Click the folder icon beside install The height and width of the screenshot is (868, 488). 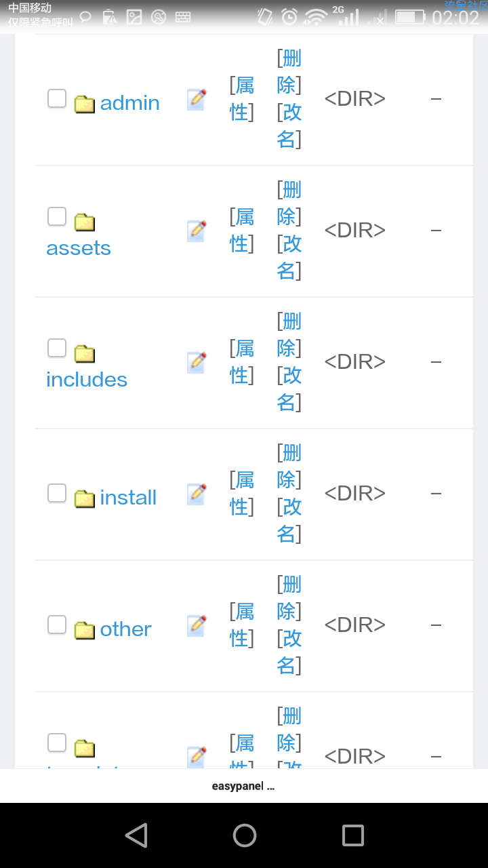[x=84, y=498]
